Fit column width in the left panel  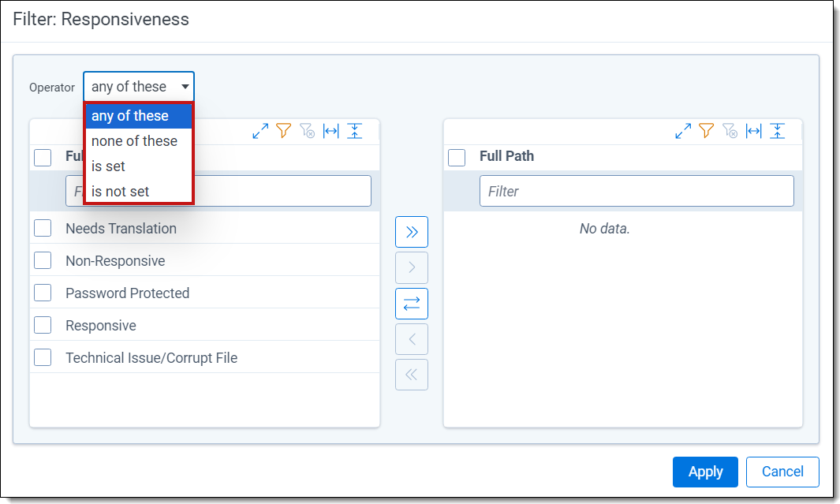(331, 131)
